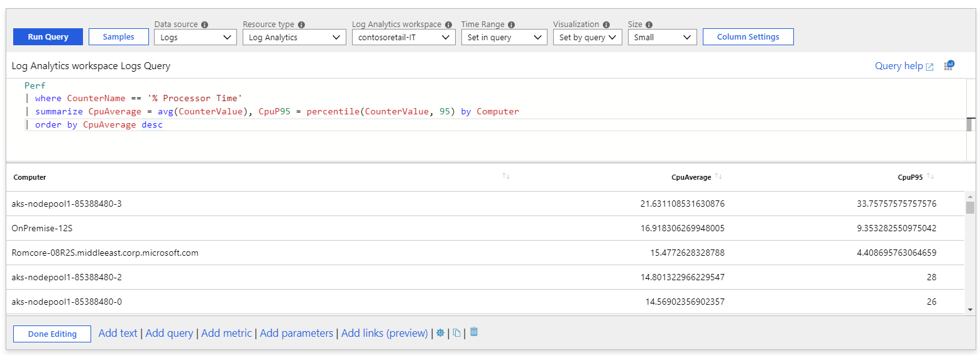980x355 pixels.
Task: Show info tooltip for Resource type
Action: [301, 25]
